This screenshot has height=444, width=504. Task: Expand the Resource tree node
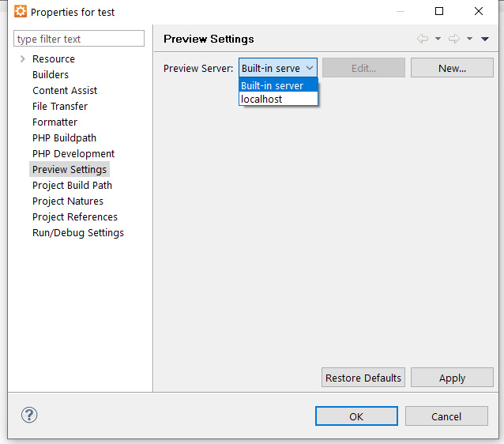pyautogui.click(x=22, y=58)
